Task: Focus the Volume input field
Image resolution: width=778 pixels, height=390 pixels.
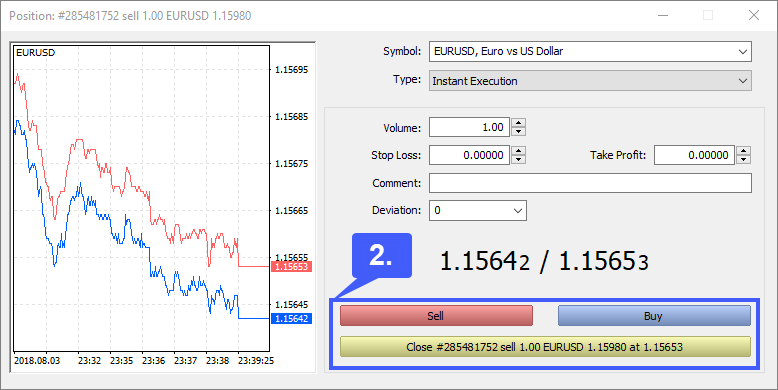Action: point(469,127)
